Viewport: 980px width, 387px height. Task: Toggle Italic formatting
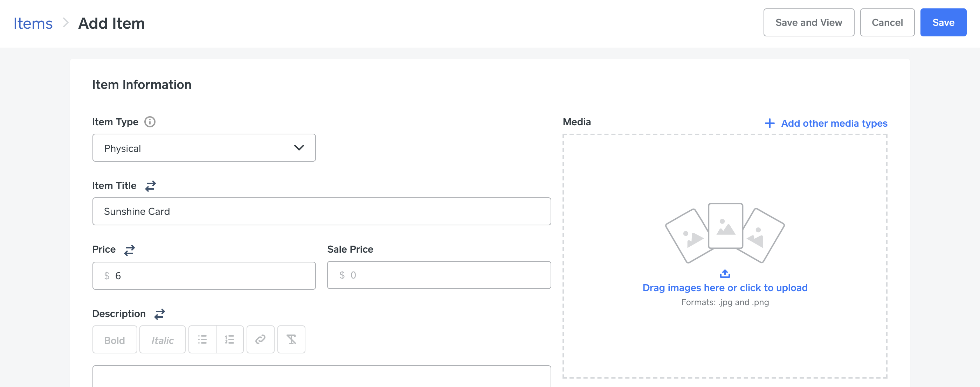point(163,340)
